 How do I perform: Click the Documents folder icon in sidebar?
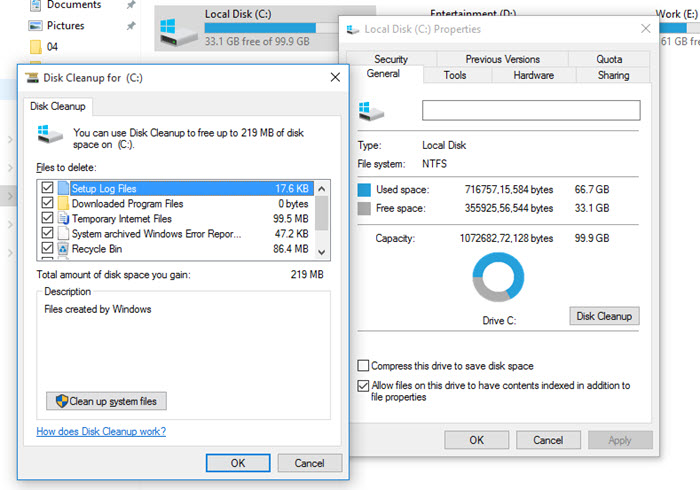pyautogui.click(x=35, y=5)
